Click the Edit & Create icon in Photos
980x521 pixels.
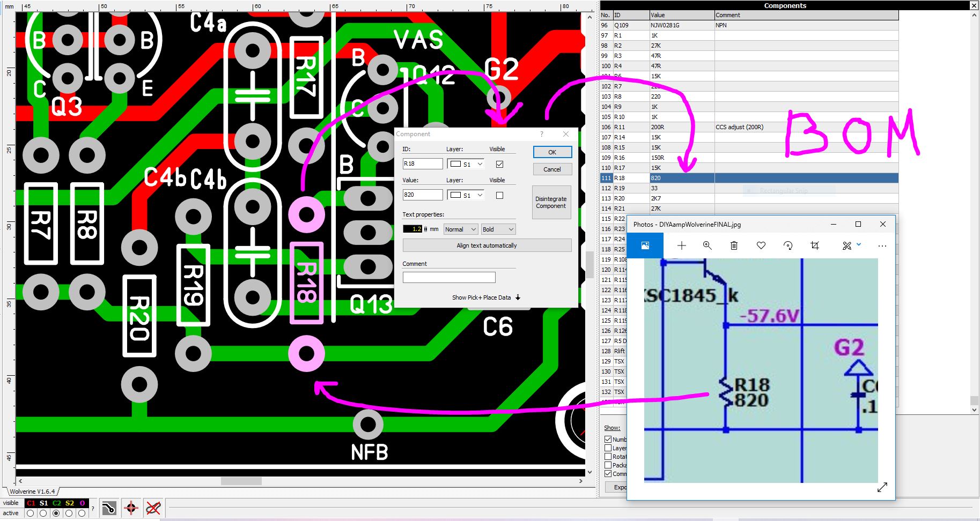(847, 245)
